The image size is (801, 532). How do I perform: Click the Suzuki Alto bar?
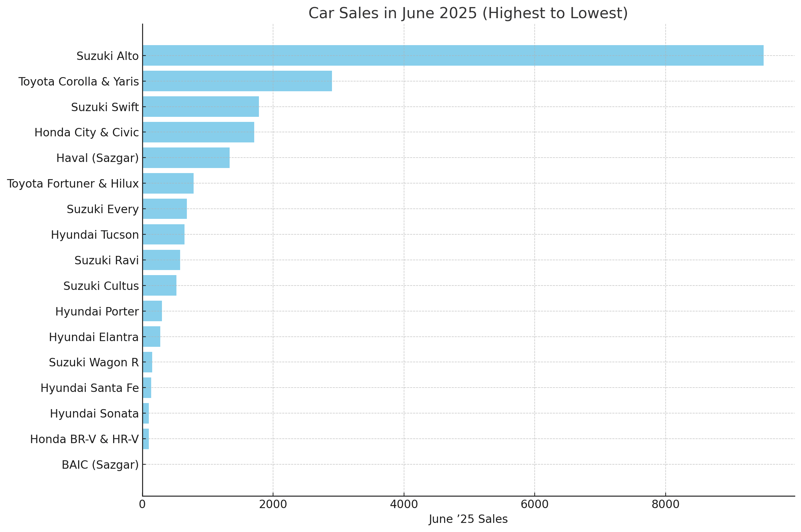453,55
